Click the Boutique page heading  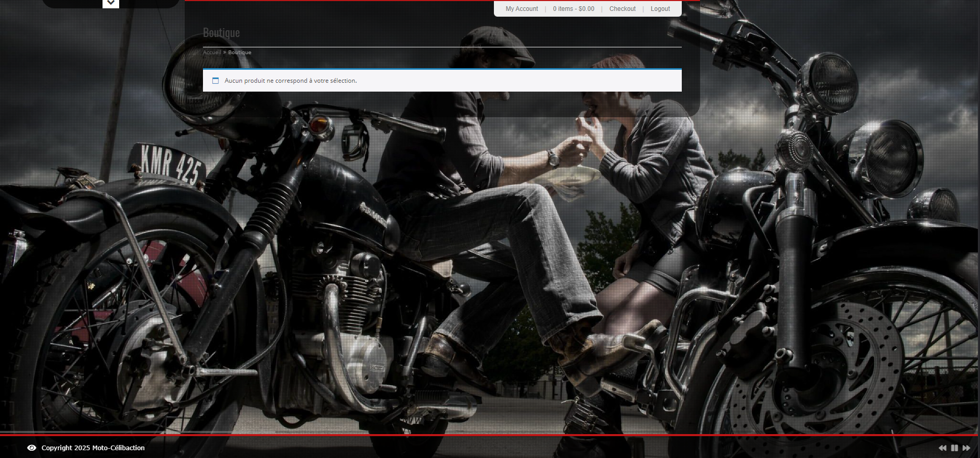coord(221,33)
